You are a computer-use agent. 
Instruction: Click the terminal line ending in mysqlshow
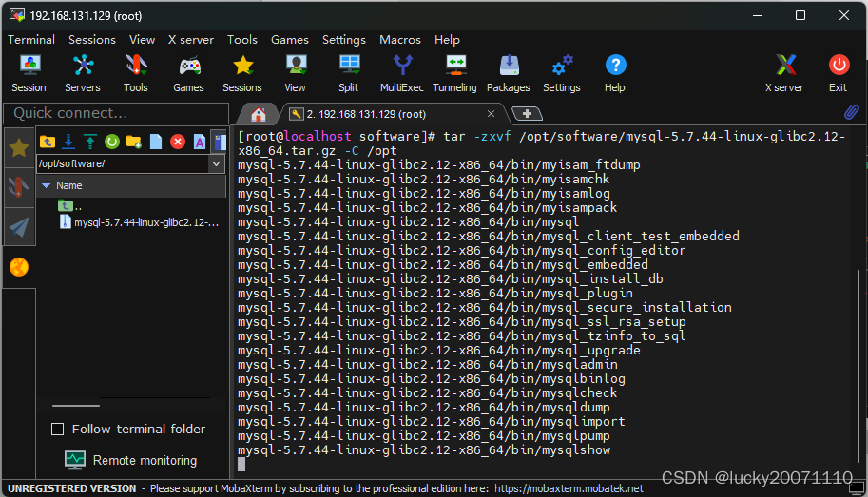[x=424, y=449]
